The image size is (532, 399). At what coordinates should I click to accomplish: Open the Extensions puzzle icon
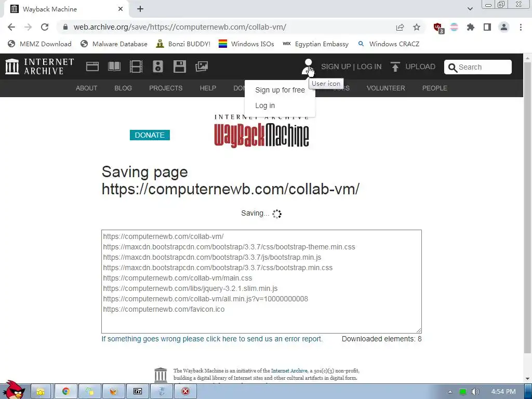(471, 27)
